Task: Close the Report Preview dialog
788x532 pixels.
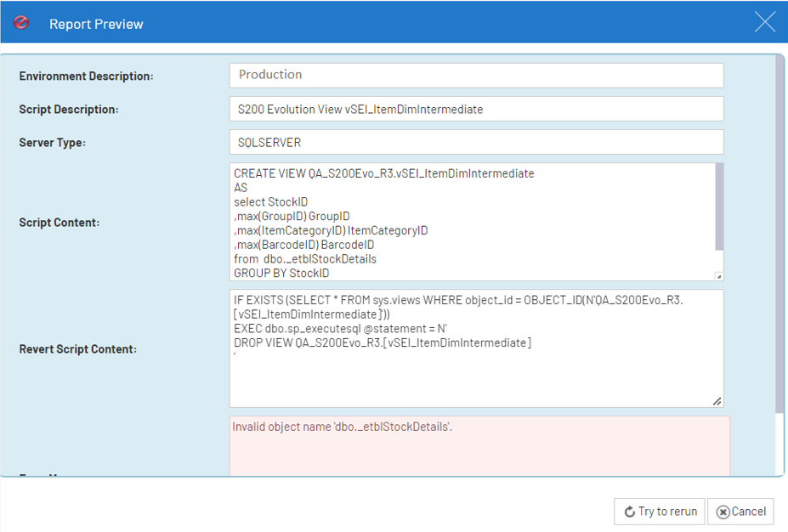Action: click(764, 23)
